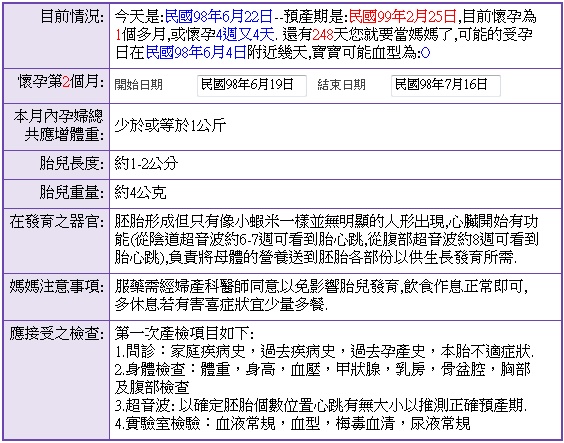Click the line 第一次產檢項目如下
Image resolution: width=564 pixels, height=443 pixels.
click(x=185, y=334)
